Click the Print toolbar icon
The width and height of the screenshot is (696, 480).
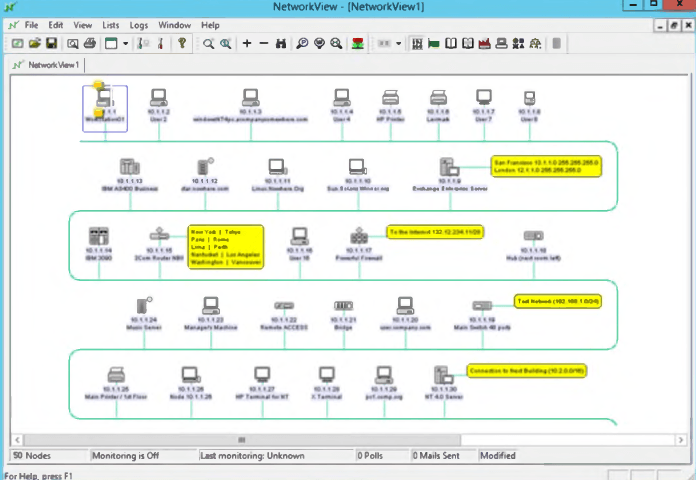tap(89, 44)
